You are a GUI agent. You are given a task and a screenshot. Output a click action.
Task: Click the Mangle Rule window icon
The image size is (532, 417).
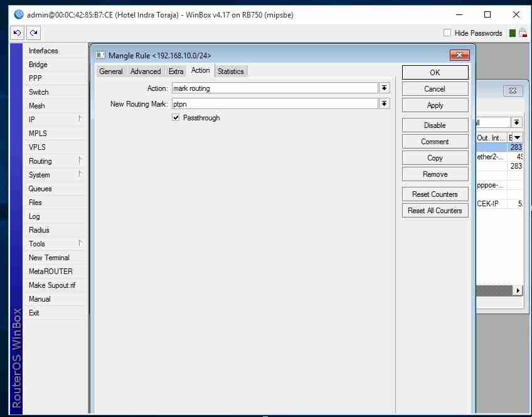pos(100,55)
